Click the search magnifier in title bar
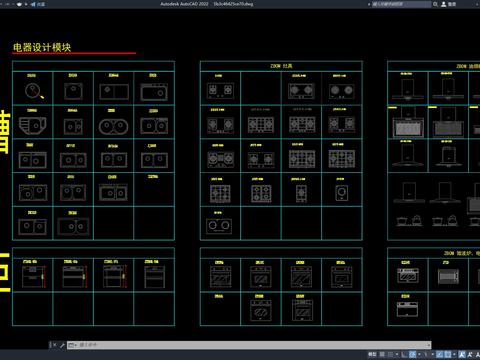 pyautogui.click(x=435, y=4)
